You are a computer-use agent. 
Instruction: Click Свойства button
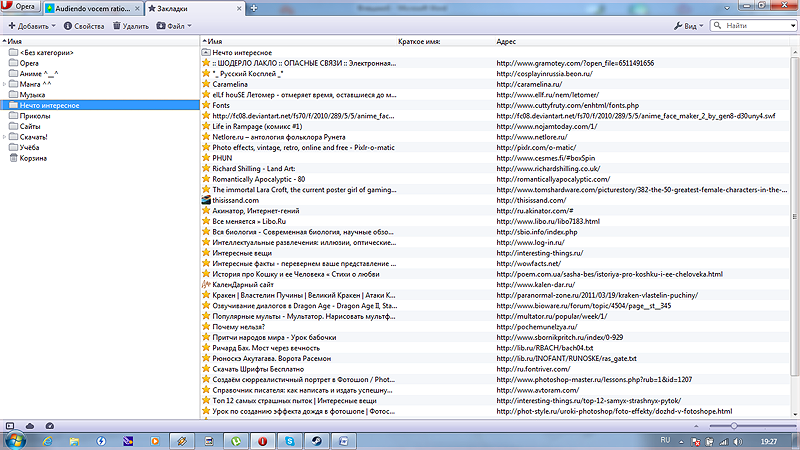[84, 26]
